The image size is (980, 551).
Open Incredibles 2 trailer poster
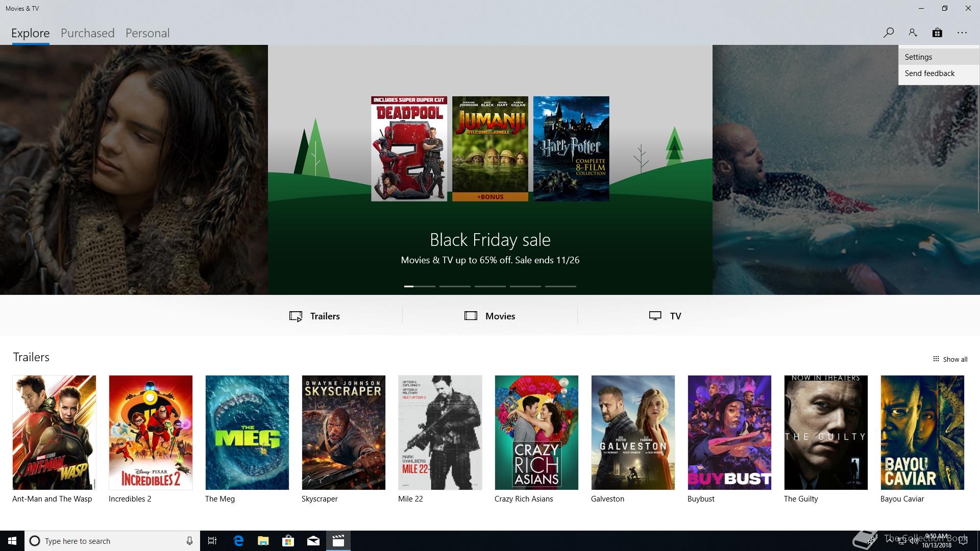151,433
